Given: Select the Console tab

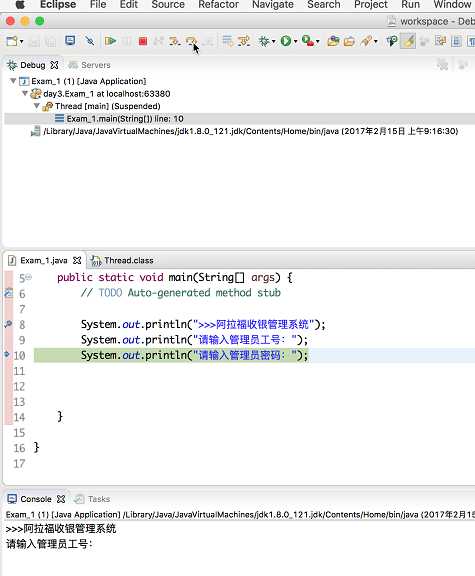Looking at the screenshot, I should click(36, 499).
